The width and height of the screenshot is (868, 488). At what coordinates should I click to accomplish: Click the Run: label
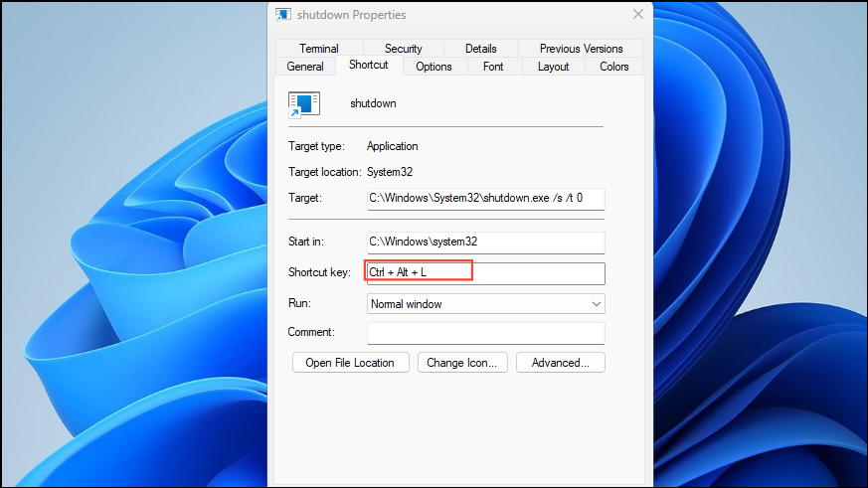pyautogui.click(x=299, y=303)
